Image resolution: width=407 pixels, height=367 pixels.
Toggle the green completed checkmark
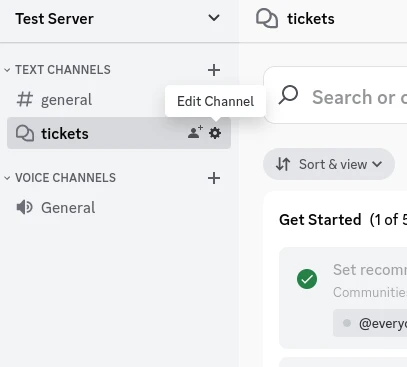307,279
